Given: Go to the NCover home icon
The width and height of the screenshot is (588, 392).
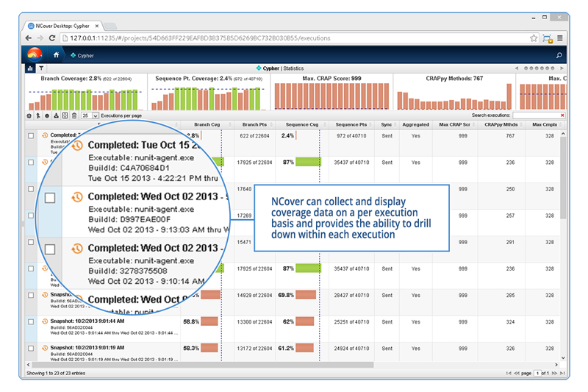Looking at the screenshot, I should (x=57, y=55).
